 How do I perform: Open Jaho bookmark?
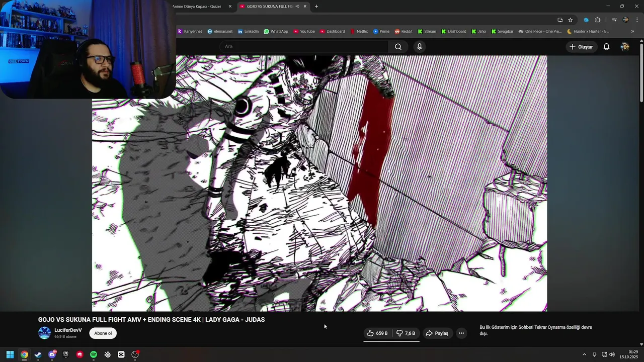point(478,31)
